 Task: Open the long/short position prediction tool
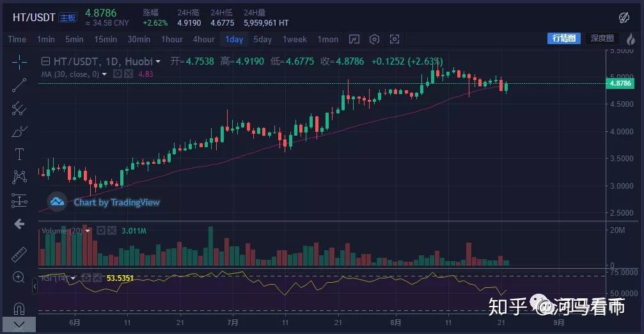(19, 200)
